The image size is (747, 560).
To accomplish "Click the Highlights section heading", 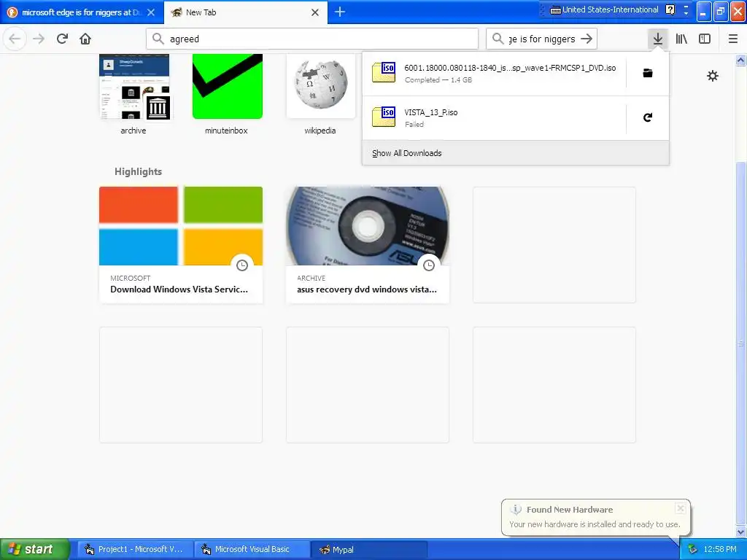I will coord(138,171).
